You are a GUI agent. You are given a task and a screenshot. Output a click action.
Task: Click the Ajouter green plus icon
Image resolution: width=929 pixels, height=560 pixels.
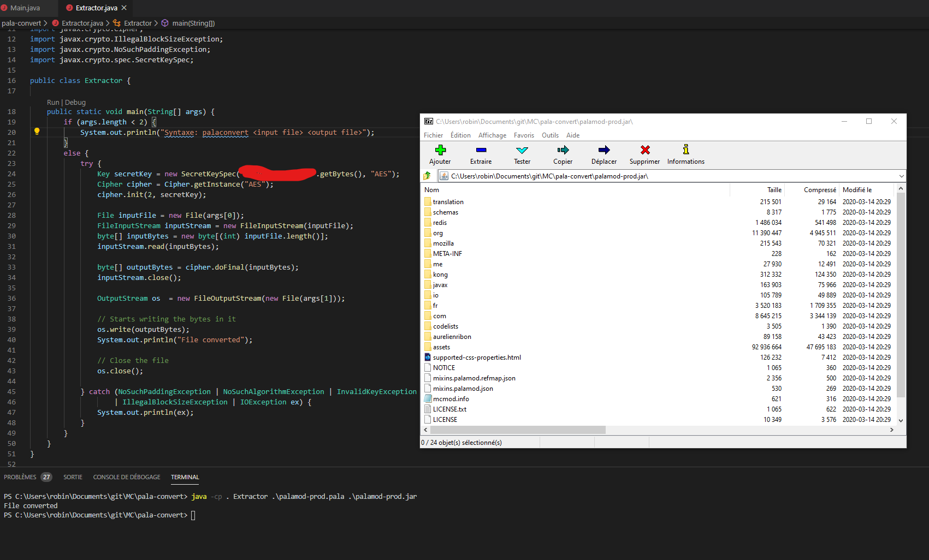click(440, 150)
